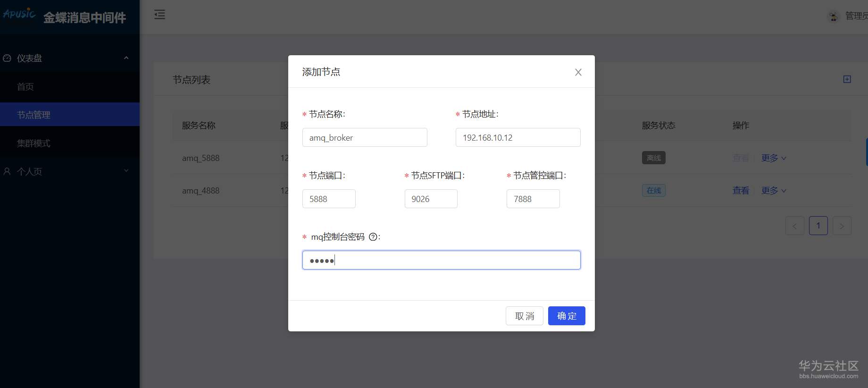The width and height of the screenshot is (868, 388).
Task: Click the 服务状态 column header
Action: point(659,126)
